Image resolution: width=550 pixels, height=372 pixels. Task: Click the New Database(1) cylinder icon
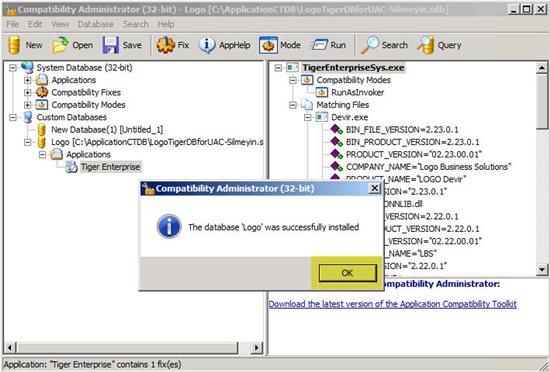(42, 130)
